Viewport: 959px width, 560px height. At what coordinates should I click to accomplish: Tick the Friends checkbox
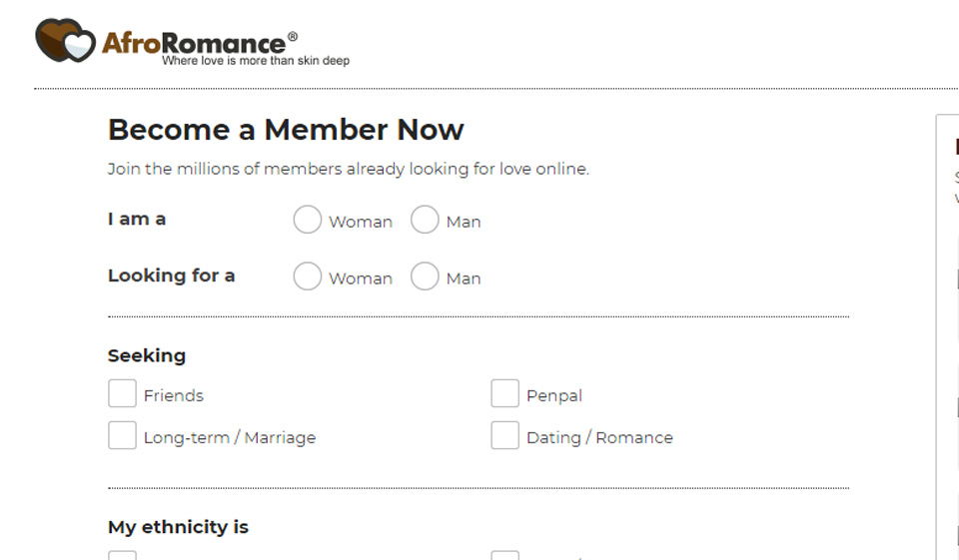(x=122, y=394)
